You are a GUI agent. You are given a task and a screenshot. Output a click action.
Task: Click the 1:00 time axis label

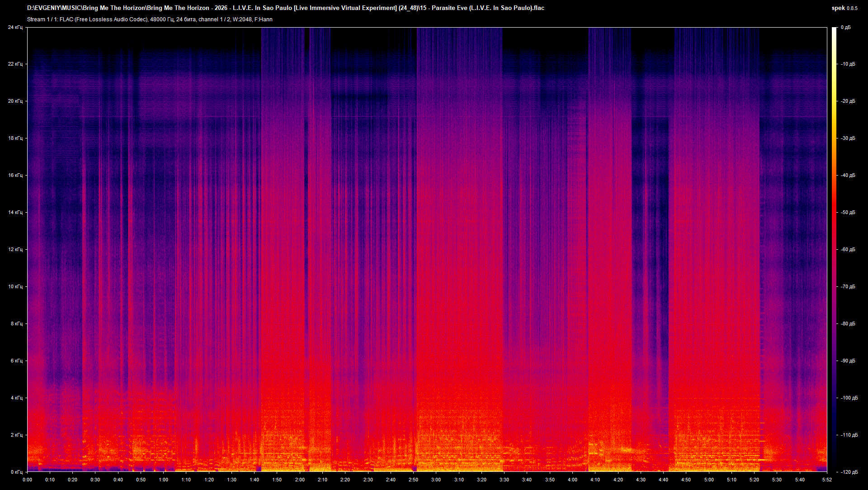[163, 480]
